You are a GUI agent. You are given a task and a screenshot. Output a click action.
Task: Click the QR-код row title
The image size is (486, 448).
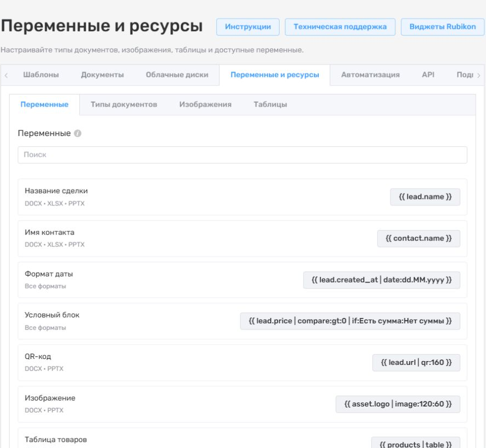click(x=38, y=357)
